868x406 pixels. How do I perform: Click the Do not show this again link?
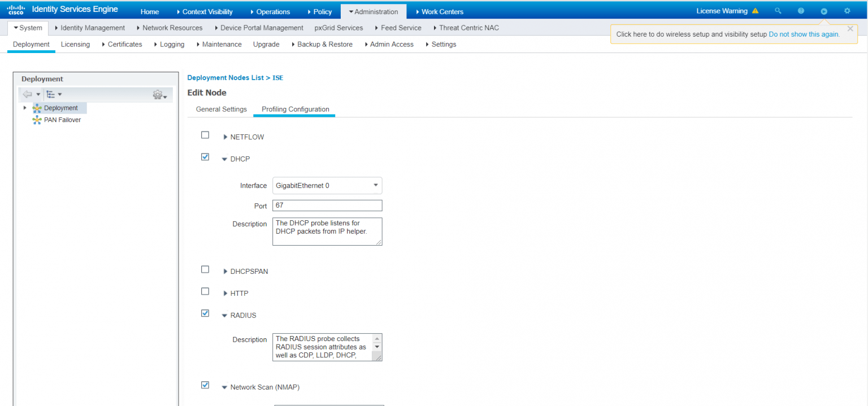pos(804,34)
